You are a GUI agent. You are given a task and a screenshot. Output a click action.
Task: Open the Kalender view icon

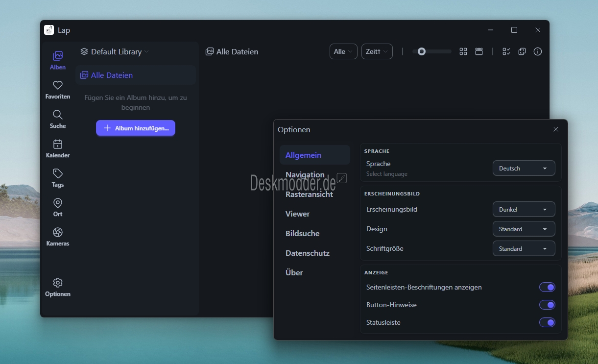(58, 145)
